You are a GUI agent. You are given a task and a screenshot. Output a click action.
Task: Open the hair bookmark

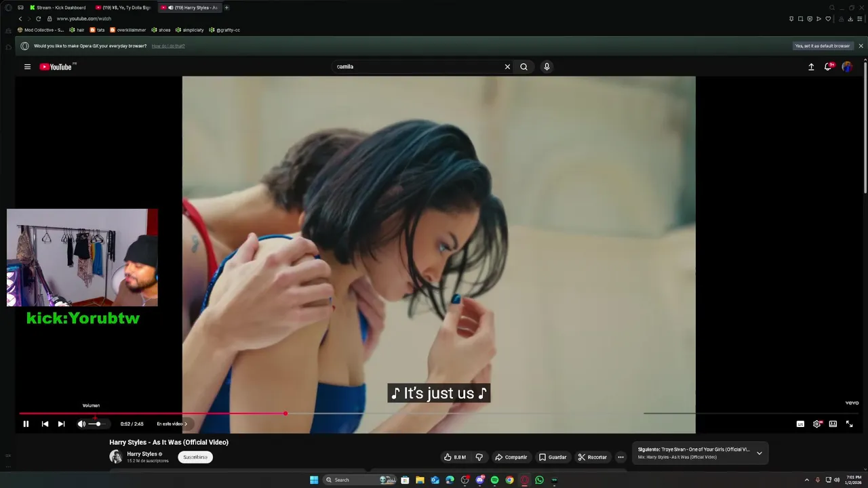coord(77,30)
